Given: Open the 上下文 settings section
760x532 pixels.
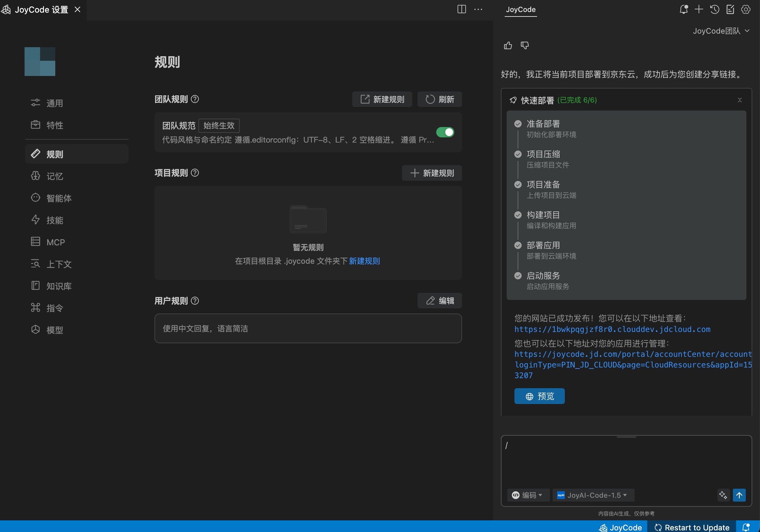Looking at the screenshot, I should click(x=77, y=264).
